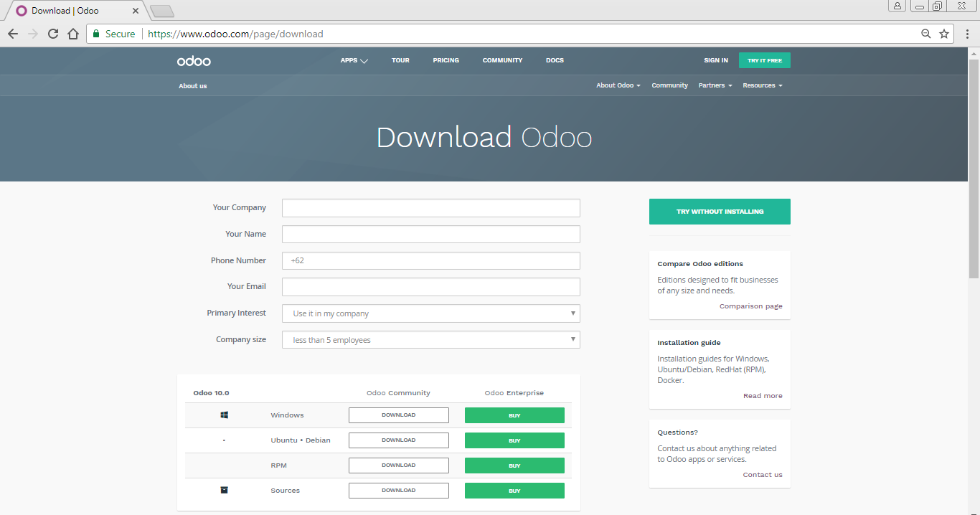Switch to the Download Odoo tab
This screenshot has height=515, width=980.
72,11
